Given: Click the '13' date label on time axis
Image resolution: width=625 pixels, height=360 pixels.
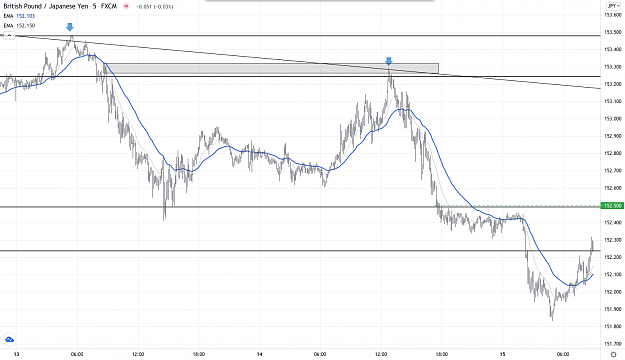Looking at the screenshot, I should tap(16, 354).
